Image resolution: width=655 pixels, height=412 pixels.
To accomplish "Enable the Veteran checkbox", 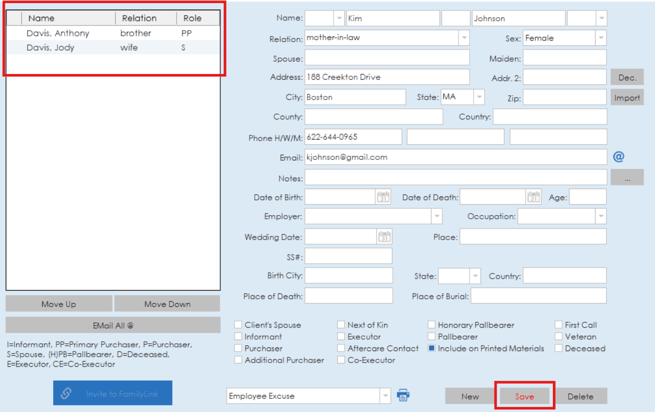I will click(559, 337).
